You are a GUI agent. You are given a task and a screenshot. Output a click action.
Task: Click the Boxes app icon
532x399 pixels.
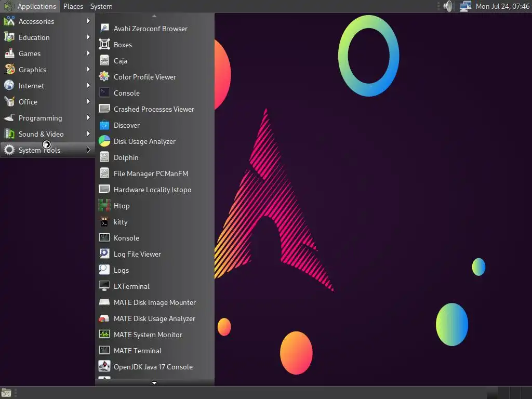tap(104, 45)
